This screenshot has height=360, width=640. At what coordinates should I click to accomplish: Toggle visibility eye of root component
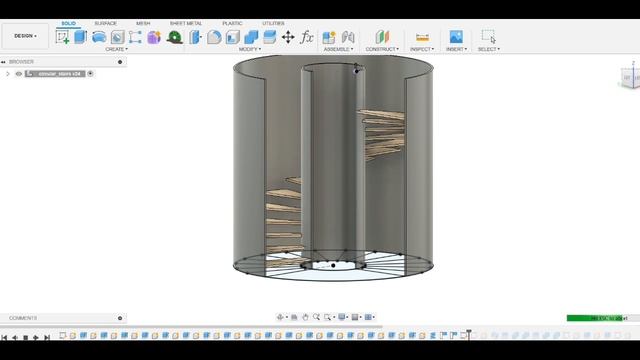coord(19,74)
